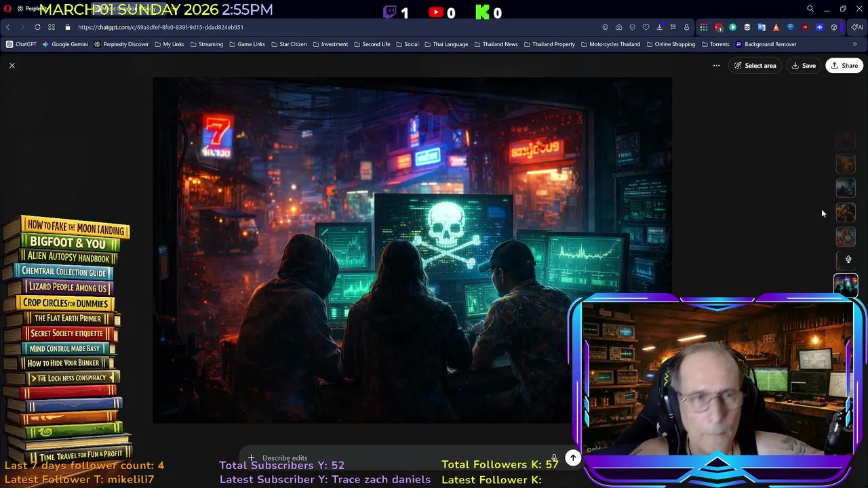Viewport: 868px width, 488px height.
Task: Open the ad blocker shield icon
Action: pyautogui.click(x=632, y=27)
